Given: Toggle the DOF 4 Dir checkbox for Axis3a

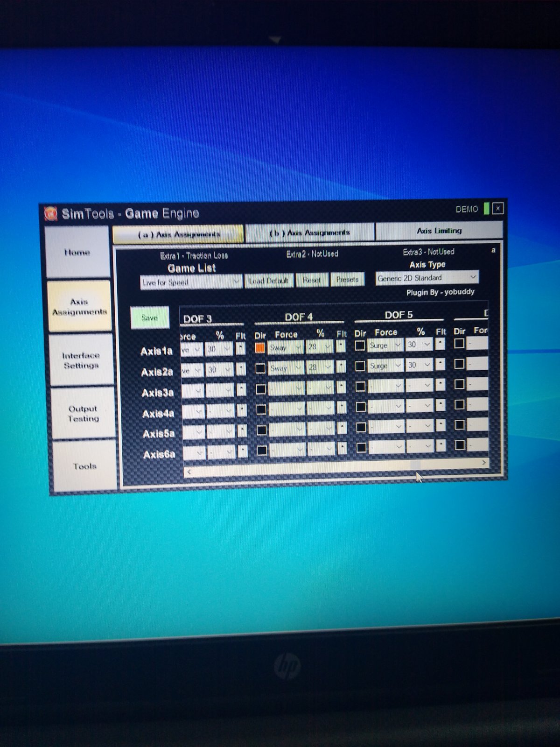Looking at the screenshot, I should [x=261, y=389].
